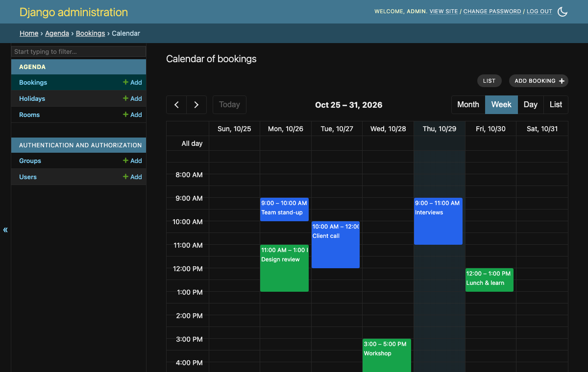Open the Client call event
The image size is (588, 372).
pos(336,245)
